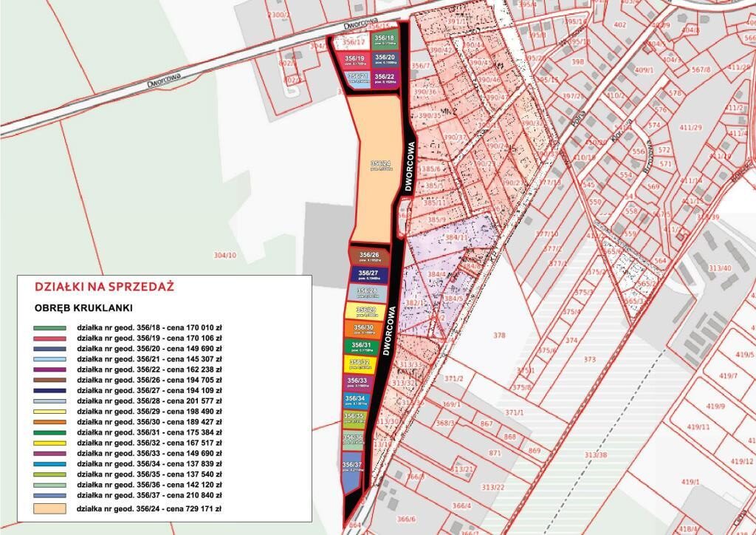
Task: Click the parcel labeled 304/10
Action: [224, 256]
